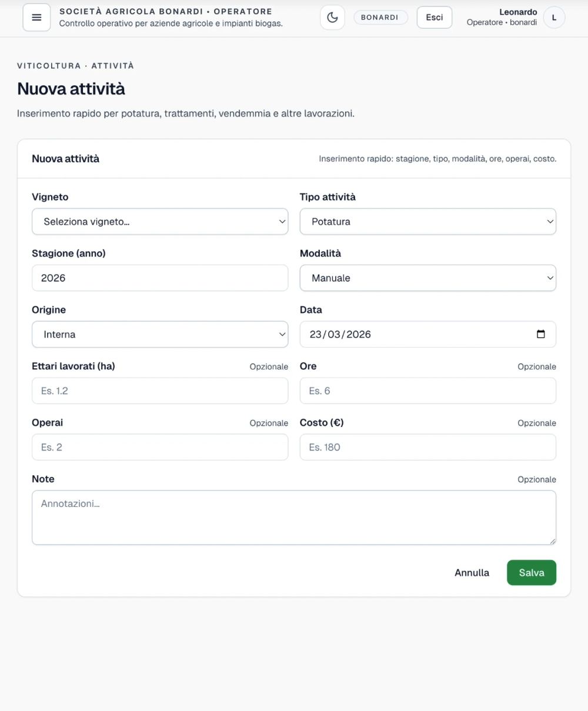Click into the Ettari lavorati field
The image size is (588, 711).
(x=160, y=390)
